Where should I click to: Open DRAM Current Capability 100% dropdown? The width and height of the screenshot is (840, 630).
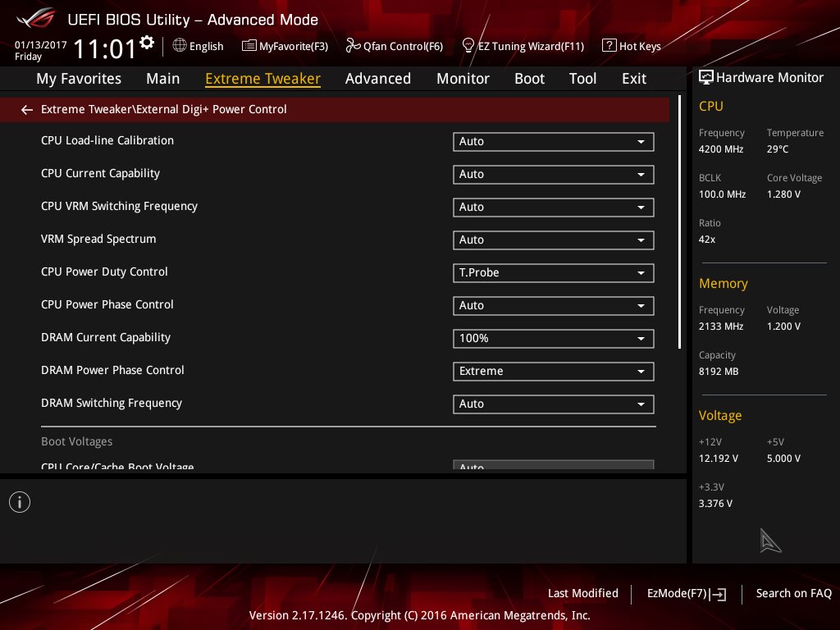click(x=554, y=339)
